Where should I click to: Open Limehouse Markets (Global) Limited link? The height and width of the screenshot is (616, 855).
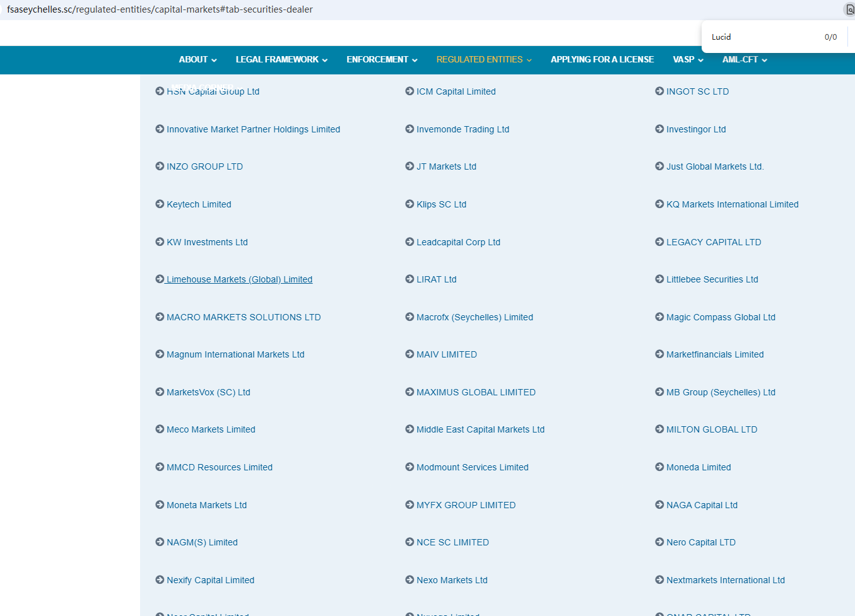[x=239, y=279]
